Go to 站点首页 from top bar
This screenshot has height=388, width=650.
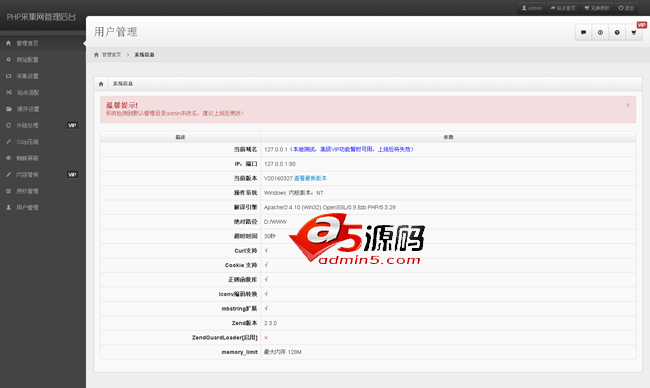point(563,8)
